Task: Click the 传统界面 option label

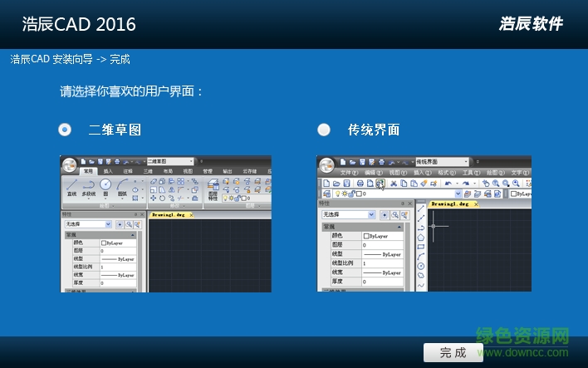Action: 374,130
